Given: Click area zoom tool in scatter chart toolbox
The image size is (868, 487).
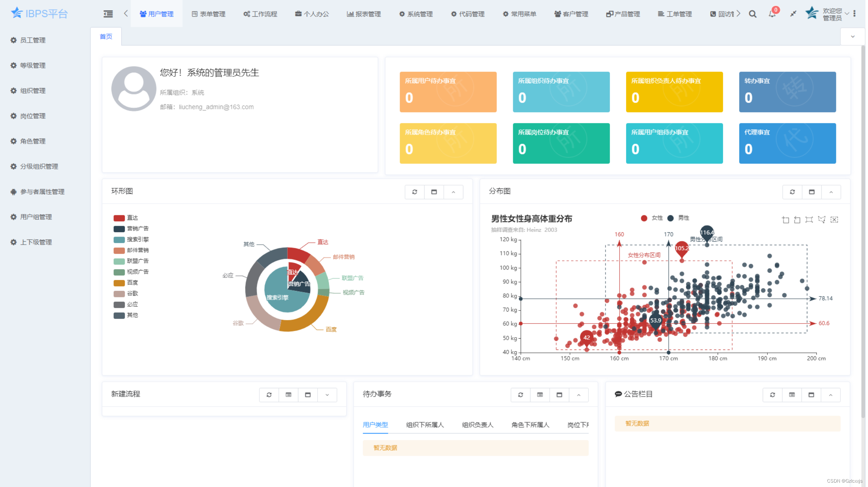Looking at the screenshot, I should click(785, 220).
